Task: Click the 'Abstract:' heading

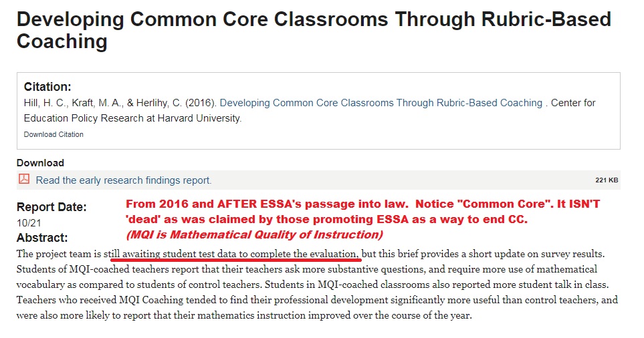Action: (42, 238)
